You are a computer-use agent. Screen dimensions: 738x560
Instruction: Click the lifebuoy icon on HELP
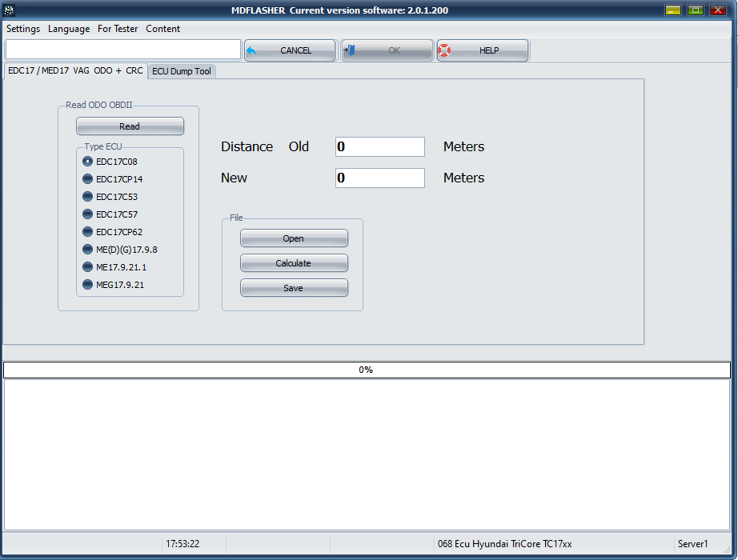[x=444, y=50]
